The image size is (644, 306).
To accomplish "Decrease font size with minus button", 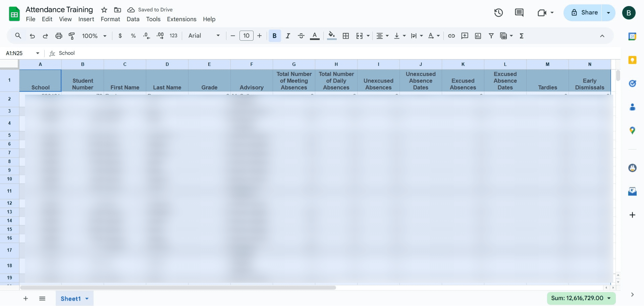I will click(x=233, y=36).
